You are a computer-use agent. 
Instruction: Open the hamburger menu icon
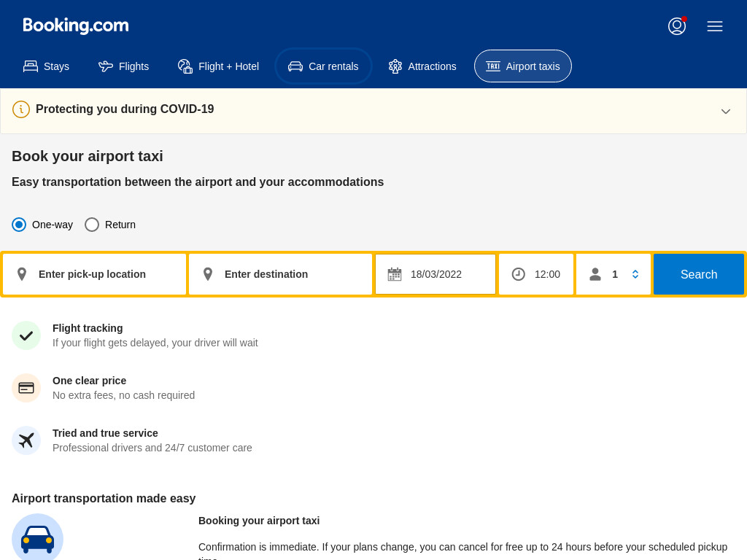[715, 26]
